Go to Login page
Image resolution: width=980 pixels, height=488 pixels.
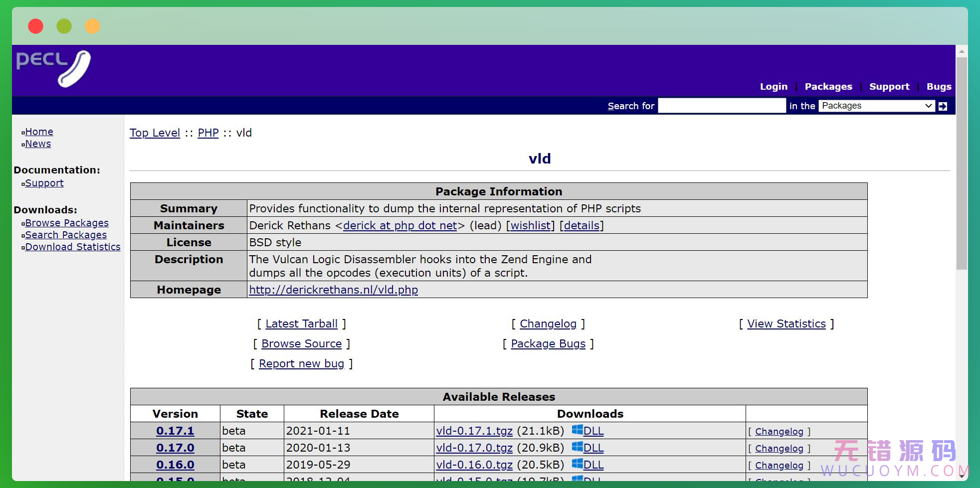(774, 87)
